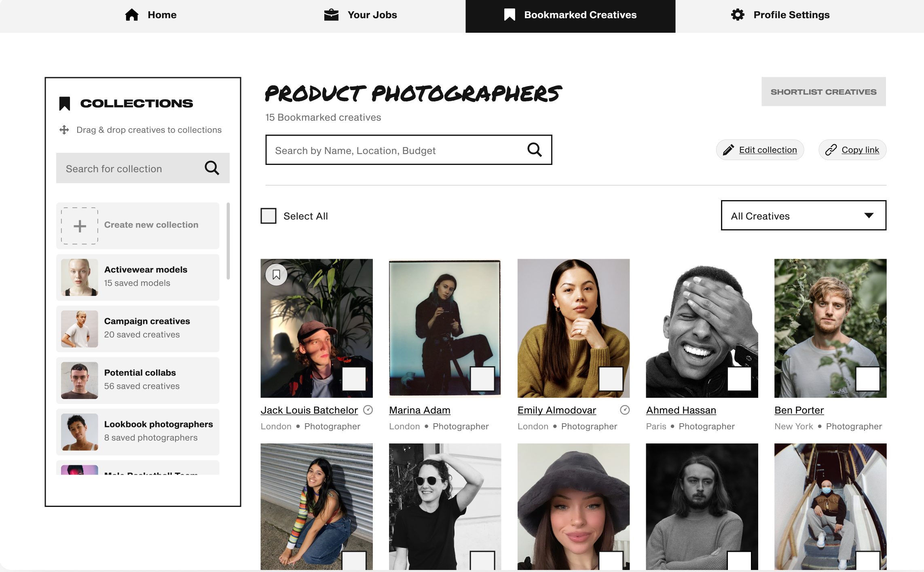
Task: Switch to the Your Jobs tab
Action: (361, 15)
